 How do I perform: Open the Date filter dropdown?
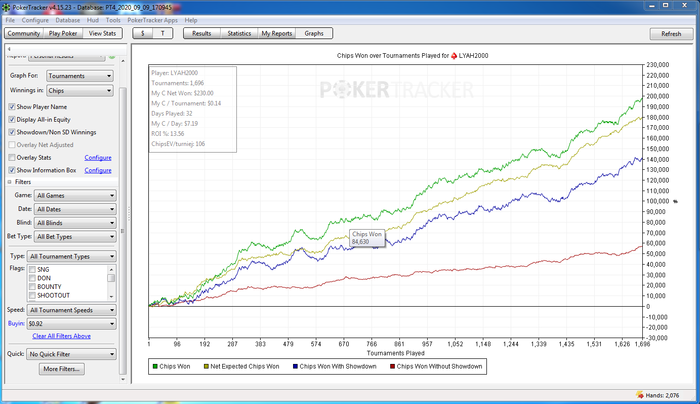coord(75,209)
